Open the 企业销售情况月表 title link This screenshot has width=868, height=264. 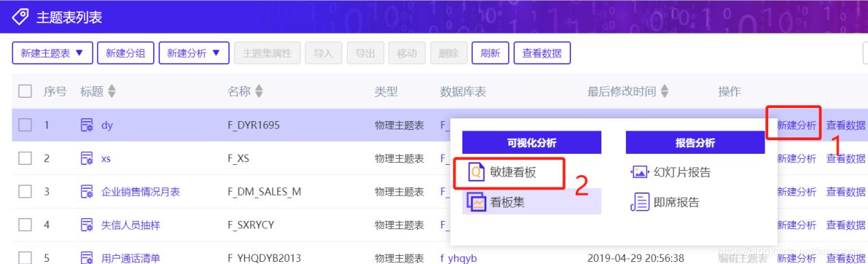[141, 192]
